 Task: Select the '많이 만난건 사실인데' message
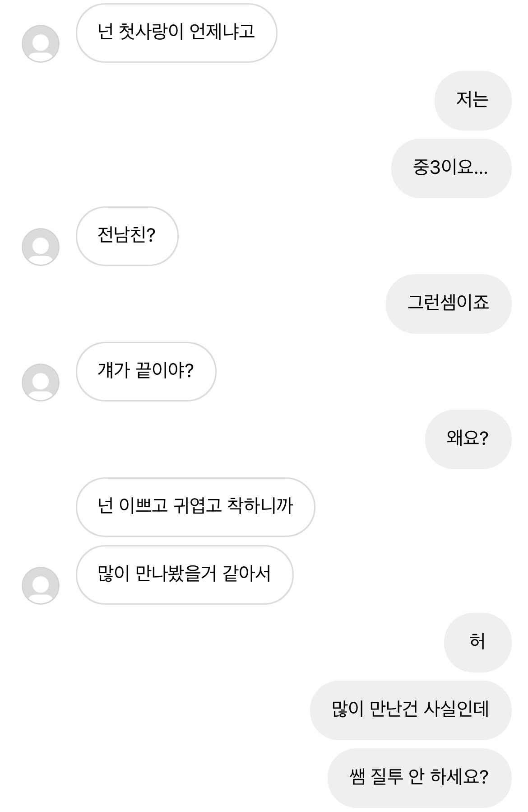(x=410, y=710)
